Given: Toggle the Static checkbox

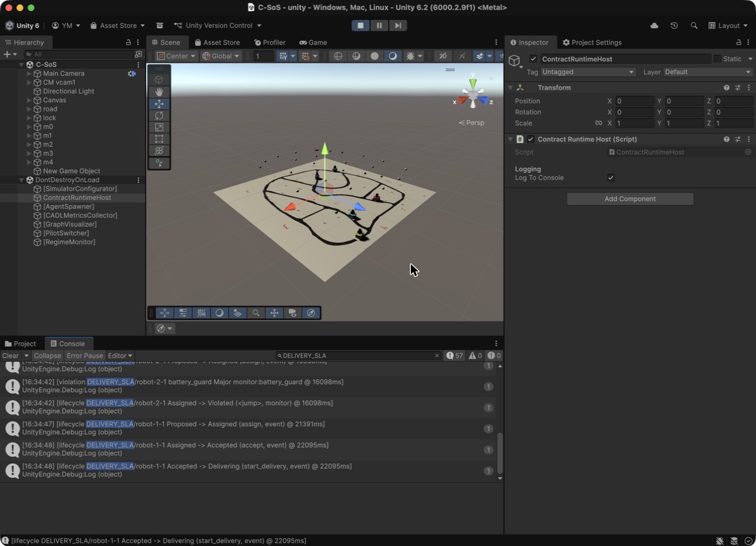Looking at the screenshot, I should 717,59.
